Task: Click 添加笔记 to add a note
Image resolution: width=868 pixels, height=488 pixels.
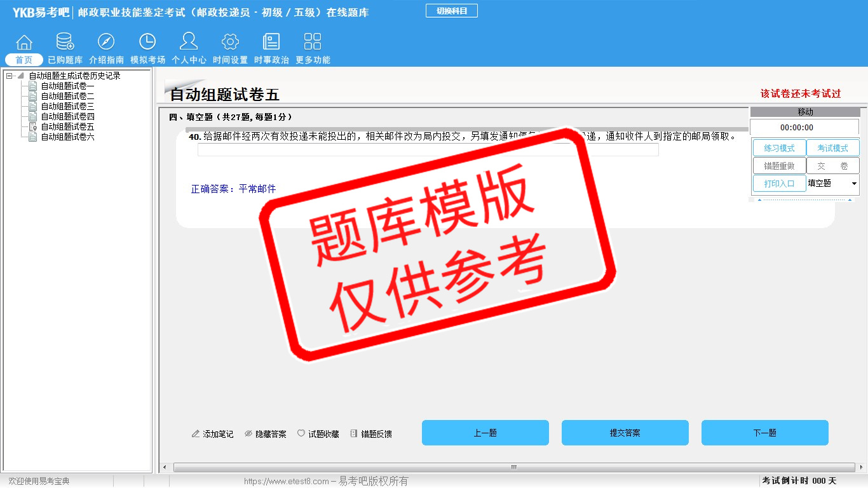Action: [212, 434]
